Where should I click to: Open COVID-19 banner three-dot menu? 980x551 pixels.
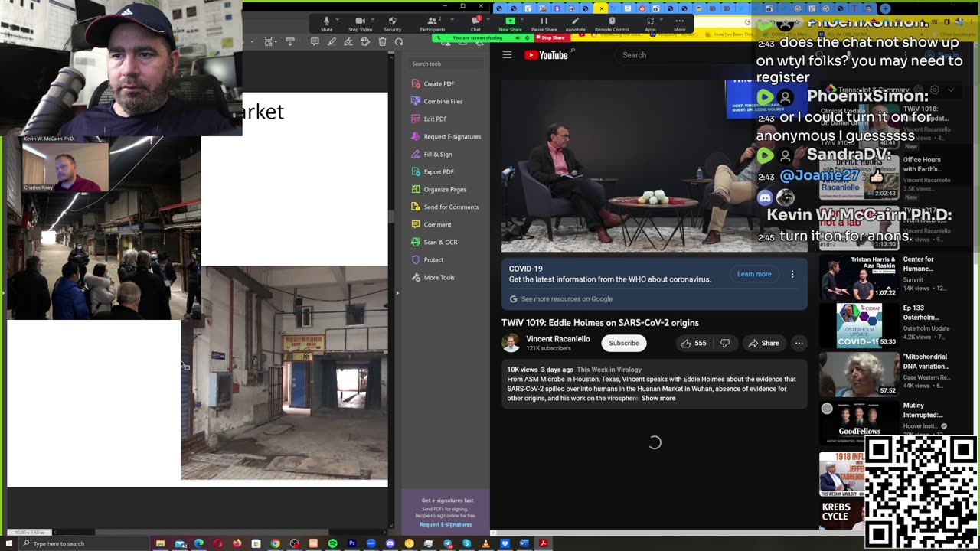tap(792, 274)
